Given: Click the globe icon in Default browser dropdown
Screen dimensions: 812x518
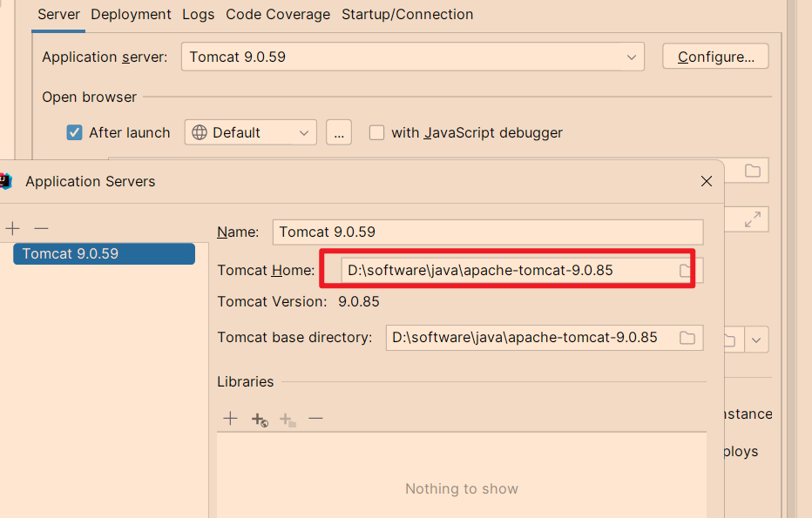Looking at the screenshot, I should tap(200, 132).
